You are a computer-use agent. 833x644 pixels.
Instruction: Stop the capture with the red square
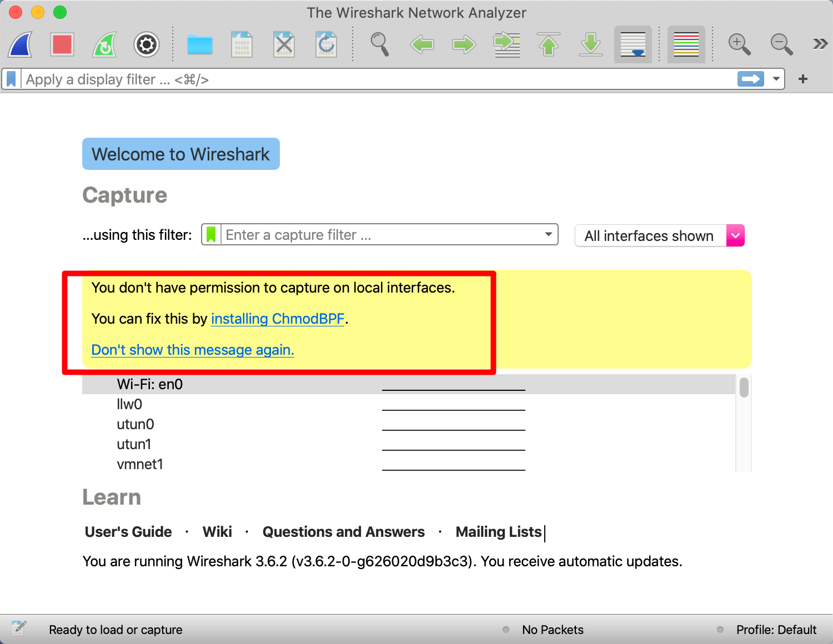(x=62, y=44)
